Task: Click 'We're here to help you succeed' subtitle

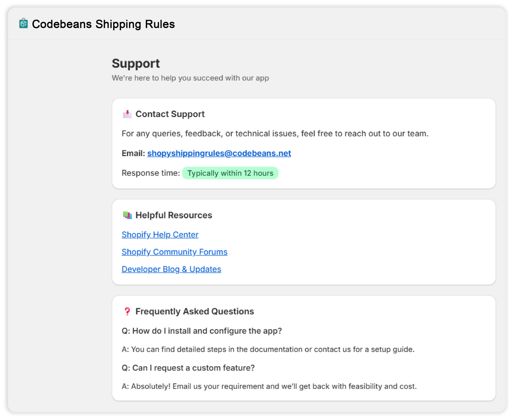Action: coord(190,78)
